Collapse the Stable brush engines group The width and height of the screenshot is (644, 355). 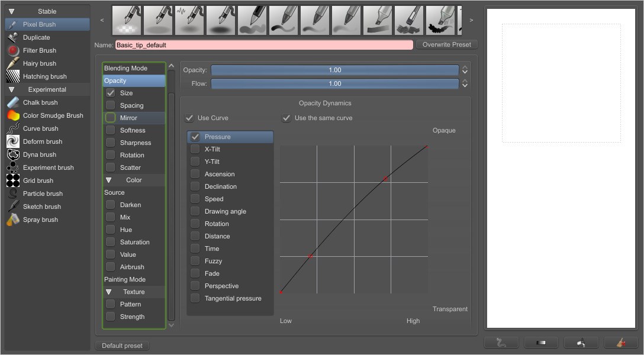11,11
